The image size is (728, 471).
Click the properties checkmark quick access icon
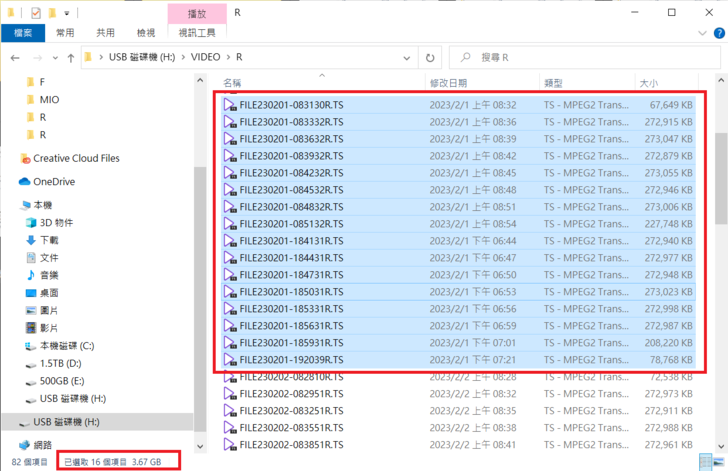(36, 13)
